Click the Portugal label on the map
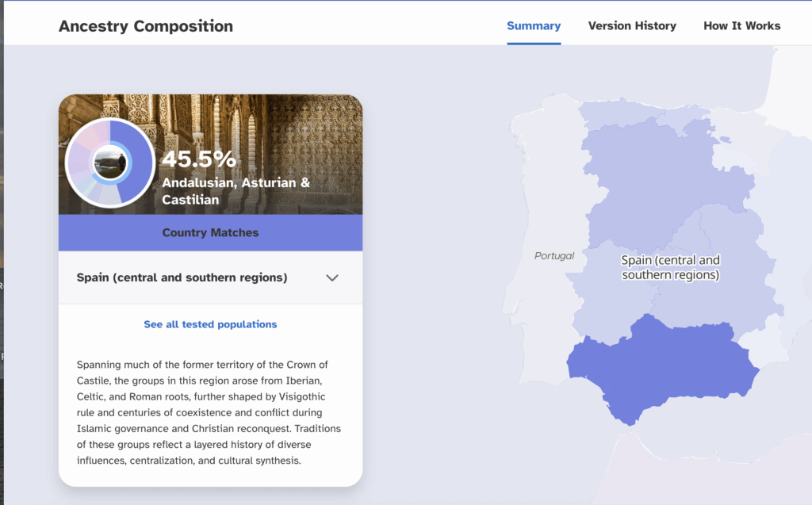This screenshot has width=812, height=505. (554, 256)
